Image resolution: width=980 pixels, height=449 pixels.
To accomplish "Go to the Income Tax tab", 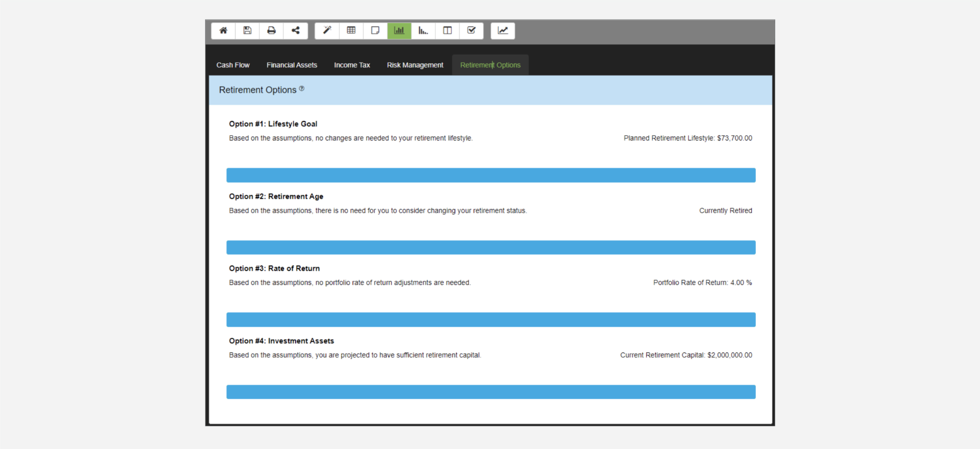I will coord(352,65).
